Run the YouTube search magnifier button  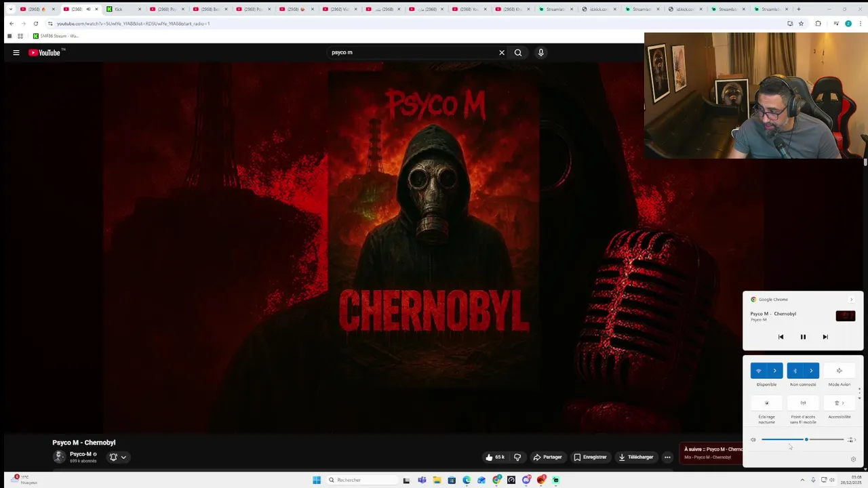pyautogui.click(x=518, y=52)
